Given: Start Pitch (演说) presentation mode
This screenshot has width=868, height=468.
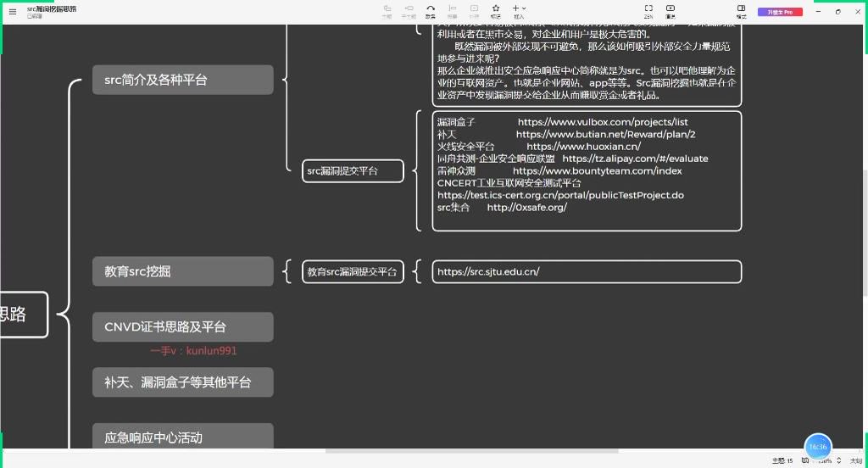Looking at the screenshot, I should tap(670, 11).
